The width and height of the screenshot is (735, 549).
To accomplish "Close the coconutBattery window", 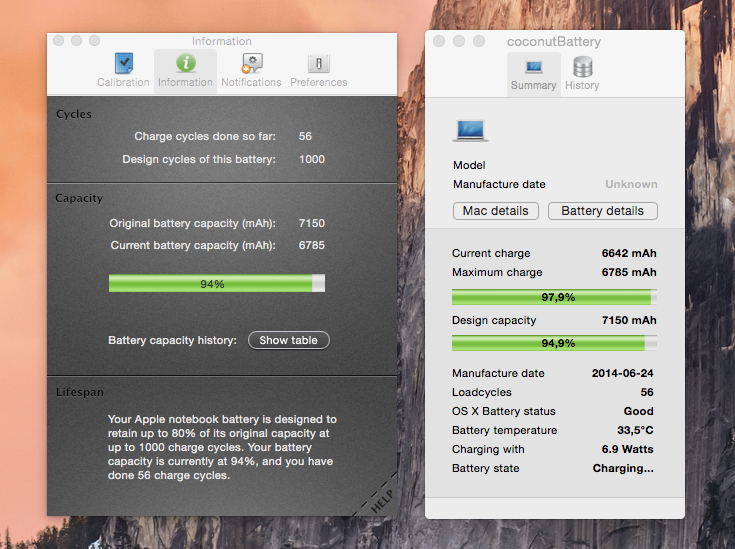I will 439,41.
